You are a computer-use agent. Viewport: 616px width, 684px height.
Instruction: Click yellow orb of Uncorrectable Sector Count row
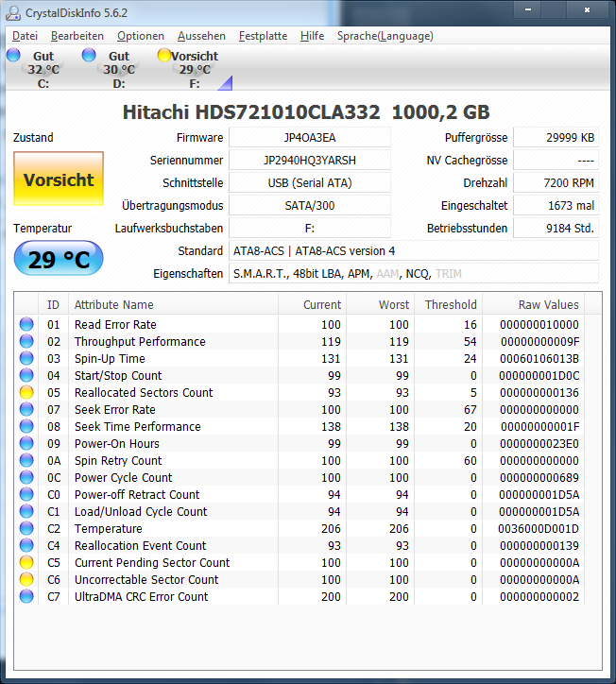[x=26, y=579]
